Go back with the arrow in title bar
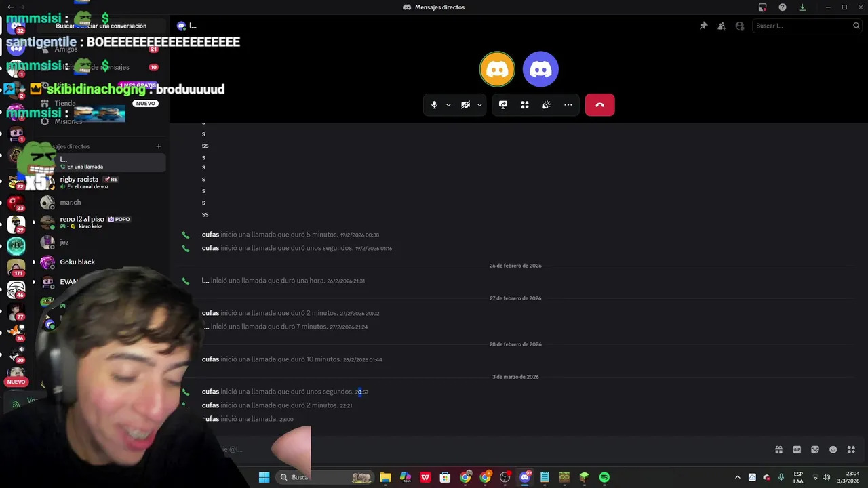Image resolution: width=868 pixels, height=488 pixels. point(10,7)
